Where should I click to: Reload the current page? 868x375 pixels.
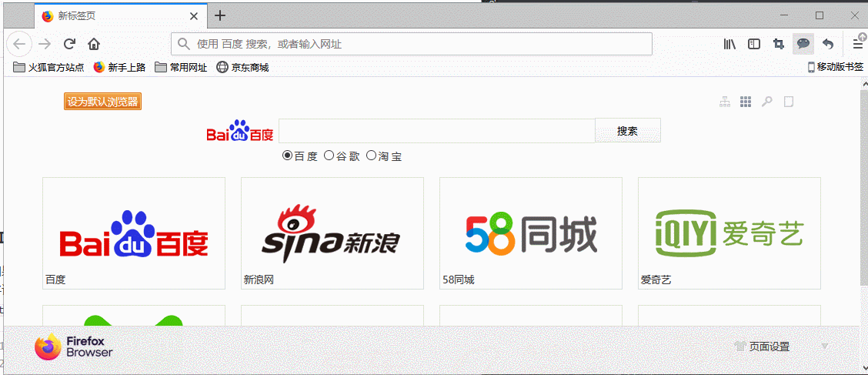tap(69, 44)
